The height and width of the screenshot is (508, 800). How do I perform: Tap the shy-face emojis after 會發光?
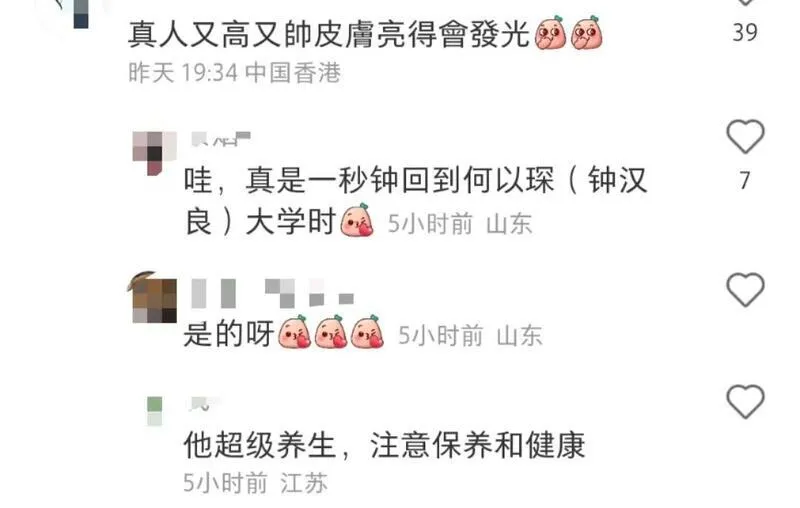(568, 33)
